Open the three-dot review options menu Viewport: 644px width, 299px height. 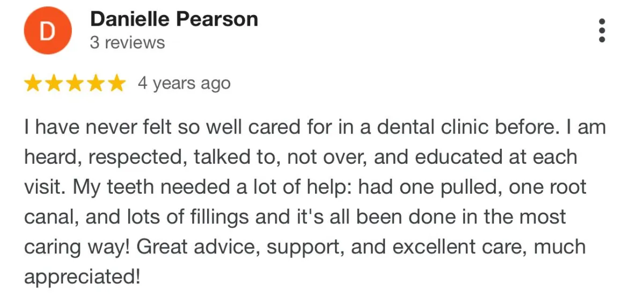(x=602, y=30)
